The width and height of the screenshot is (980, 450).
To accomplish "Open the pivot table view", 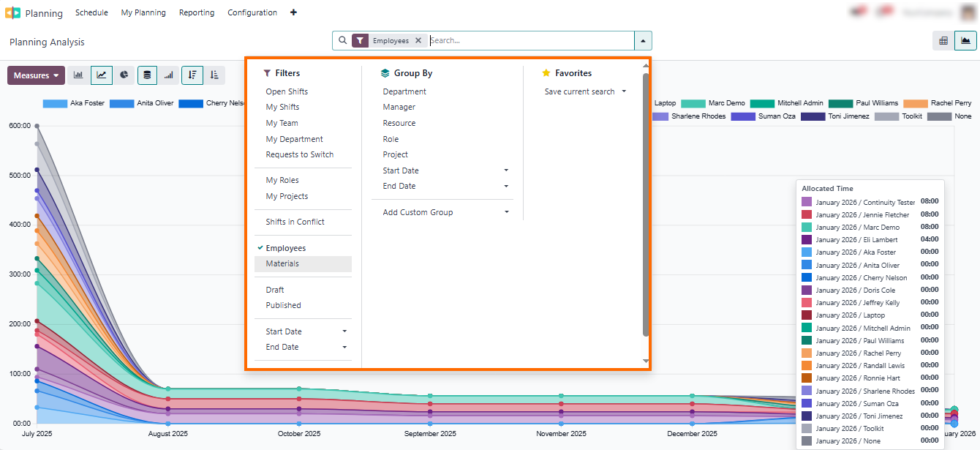I will coord(943,40).
